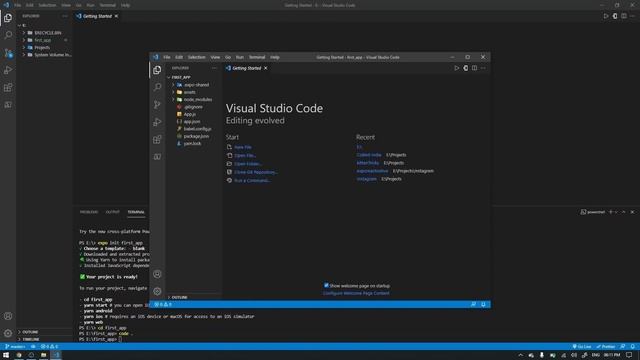The width and height of the screenshot is (640, 360).
Task: Open File menu in front window
Action: point(167,57)
